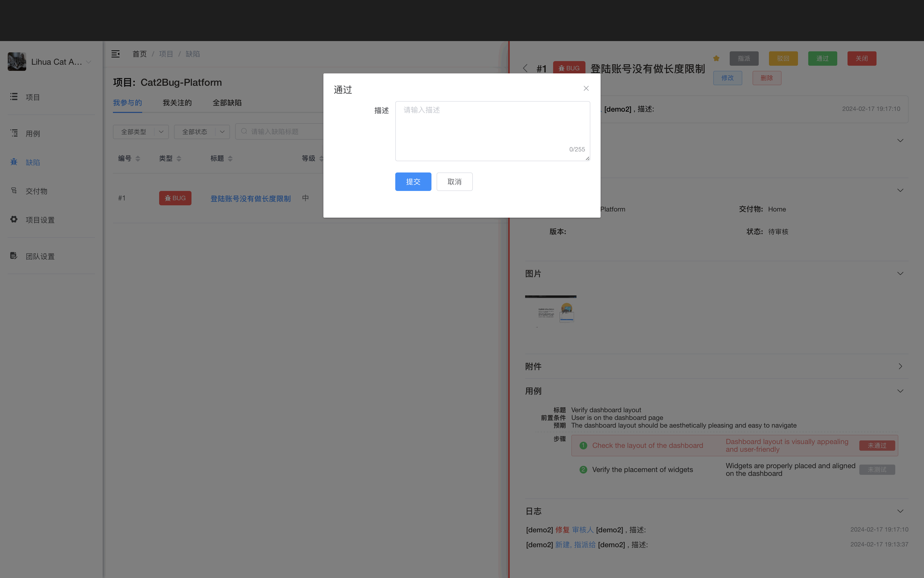Collapse the 图片 section chevron

(900, 273)
